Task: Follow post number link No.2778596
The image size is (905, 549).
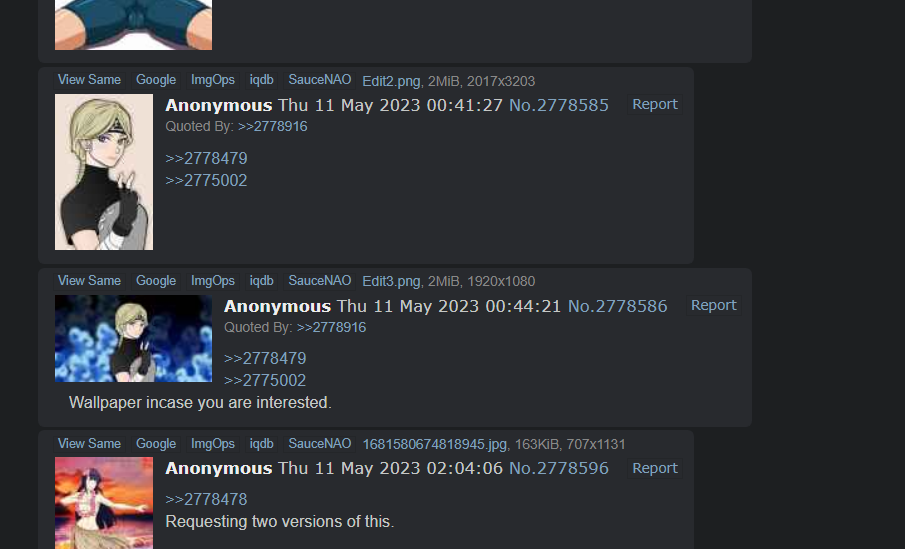Action: [559, 468]
